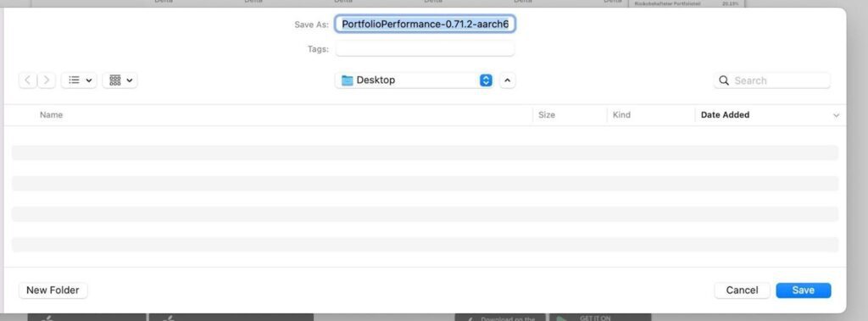Viewport: 868px width, 321px height.
Task: Collapse the dialog with the up chevron
Action: tap(508, 80)
